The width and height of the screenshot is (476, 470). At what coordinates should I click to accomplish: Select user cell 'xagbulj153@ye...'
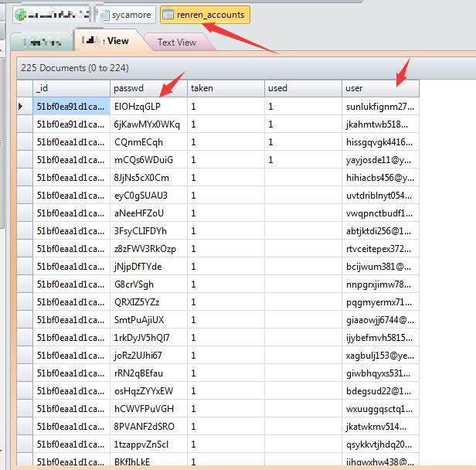pos(380,356)
